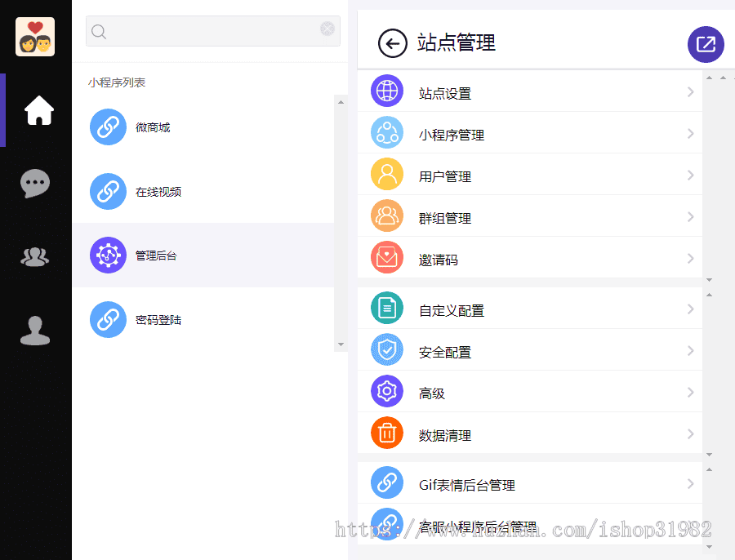Open the single user profile sidebar icon

point(35,331)
